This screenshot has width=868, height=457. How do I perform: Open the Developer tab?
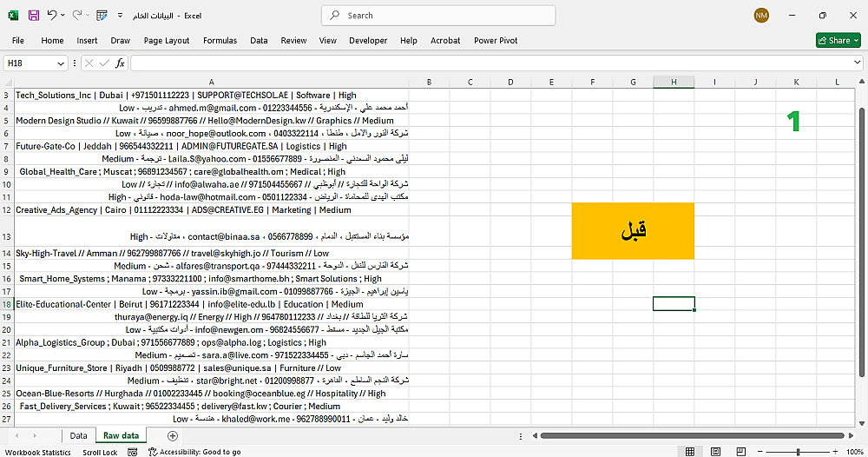click(368, 41)
